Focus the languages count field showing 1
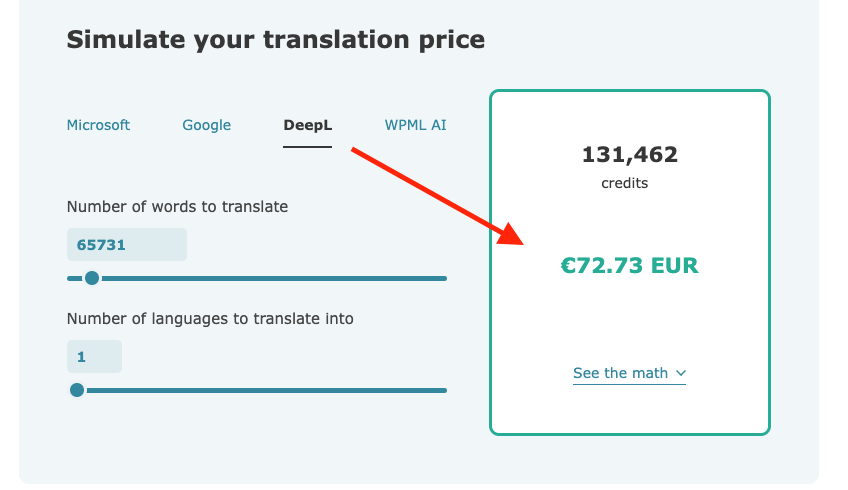The height and width of the screenshot is (490, 848). [x=94, y=356]
